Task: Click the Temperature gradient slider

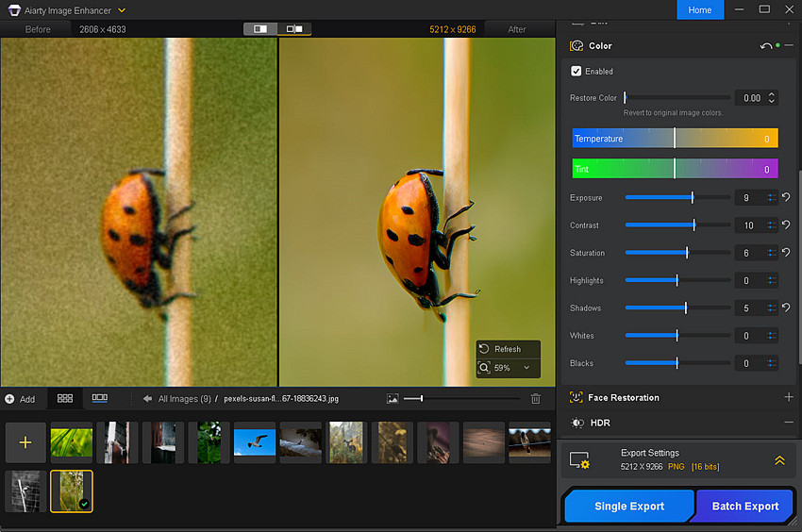Action: pyautogui.click(x=675, y=138)
